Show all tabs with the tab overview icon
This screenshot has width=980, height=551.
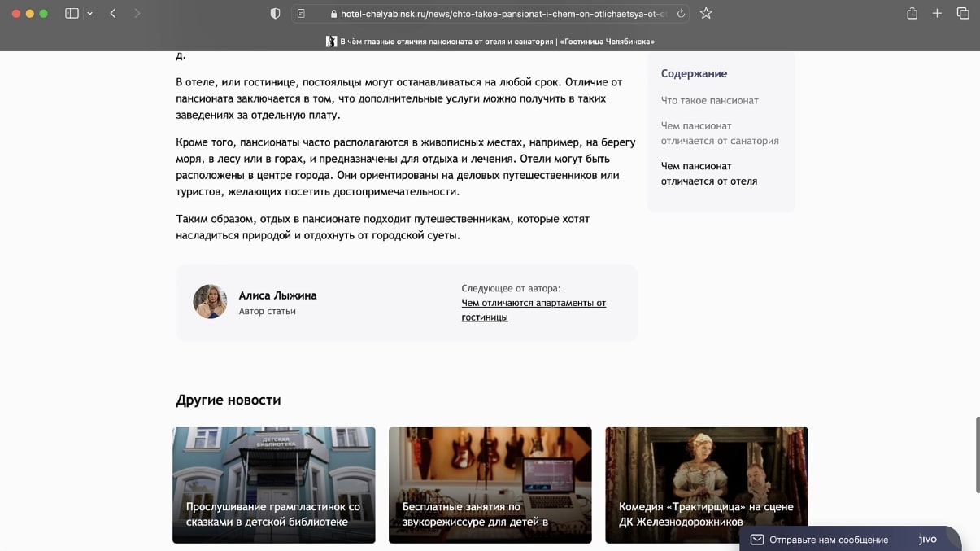(962, 13)
